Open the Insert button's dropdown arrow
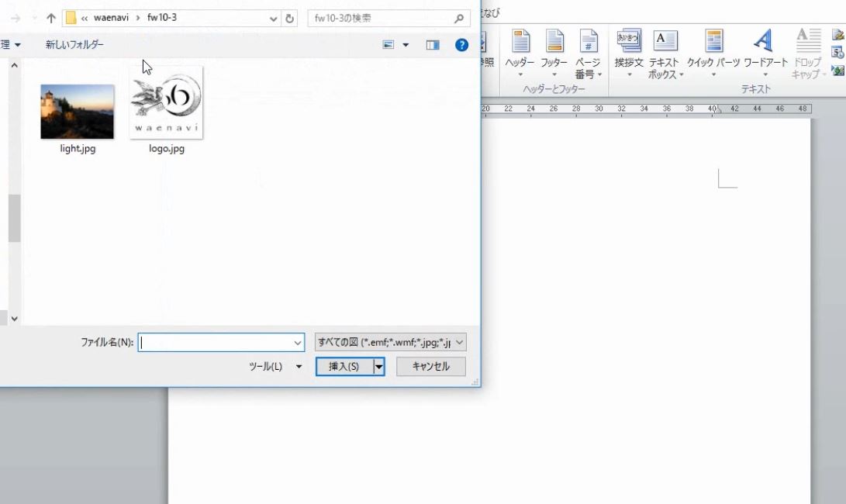This screenshot has width=846, height=504. [379, 367]
